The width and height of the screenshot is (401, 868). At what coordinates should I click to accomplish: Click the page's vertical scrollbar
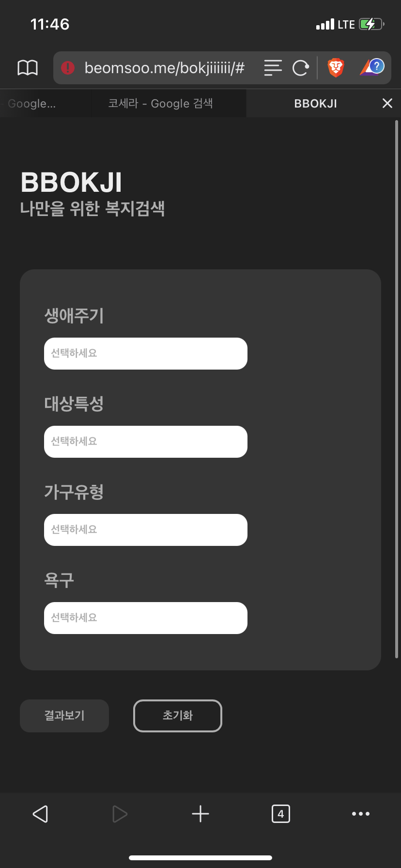[397, 387]
